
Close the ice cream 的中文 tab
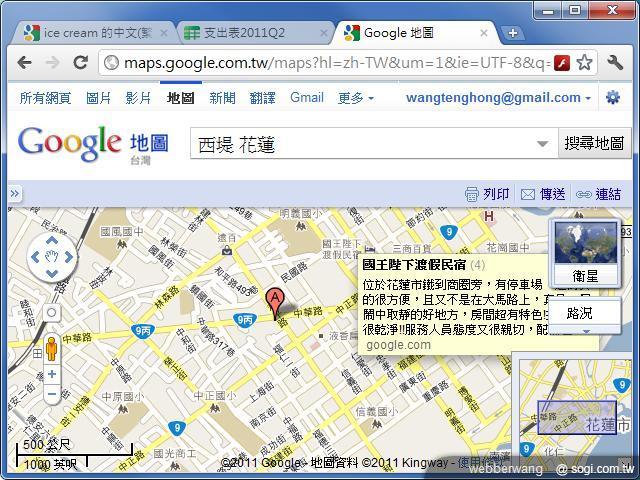pos(164,33)
